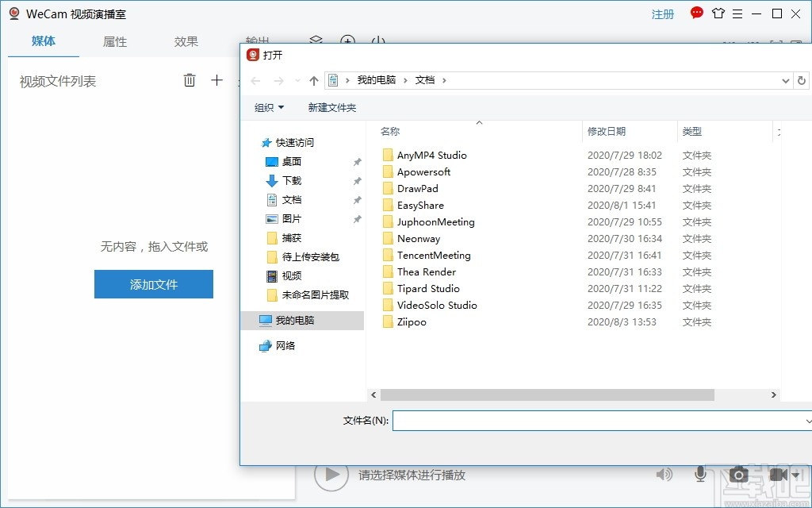Click the horizontal scrollbar thumb
Screen dimensions: 812x508
point(547,395)
